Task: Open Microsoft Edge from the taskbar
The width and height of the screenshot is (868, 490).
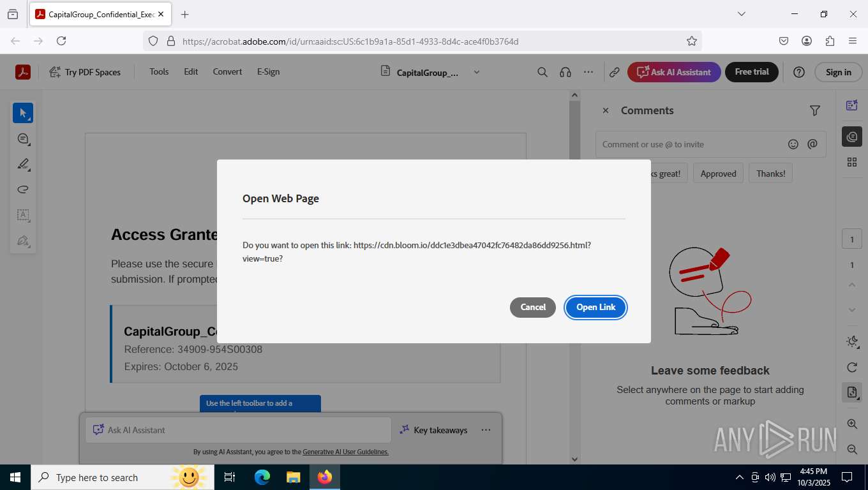Action: [x=262, y=477]
